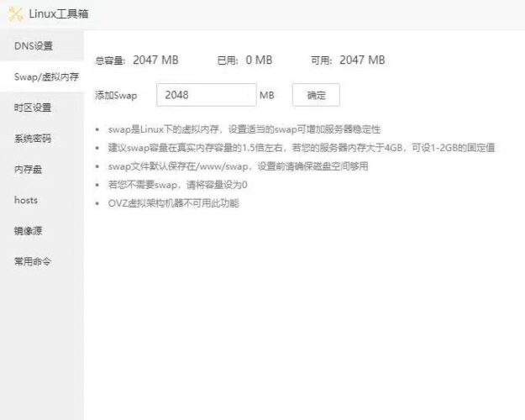This screenshot has width=525, height=420.
Task: Click the note about /www/swap save path
Action: tap(238, 166)
